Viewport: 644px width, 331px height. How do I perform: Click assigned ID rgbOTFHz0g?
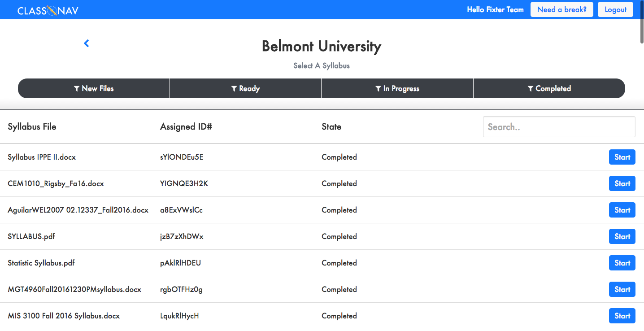[181, 289]
